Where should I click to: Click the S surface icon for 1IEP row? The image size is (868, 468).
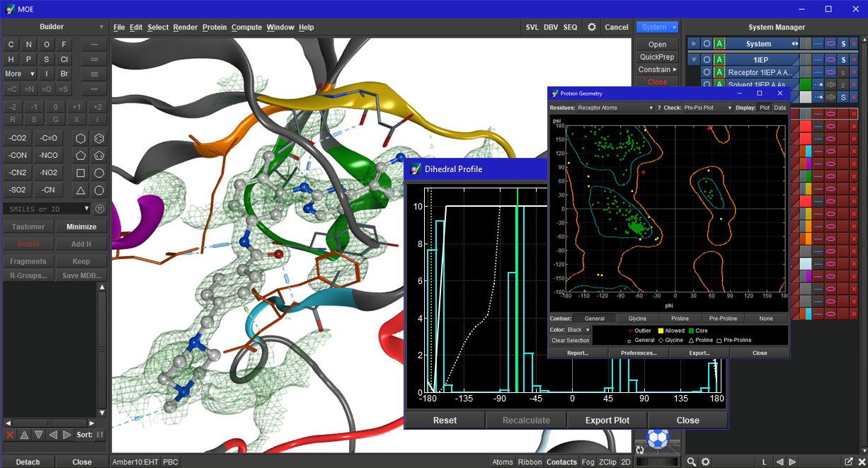tap(843, 60)
